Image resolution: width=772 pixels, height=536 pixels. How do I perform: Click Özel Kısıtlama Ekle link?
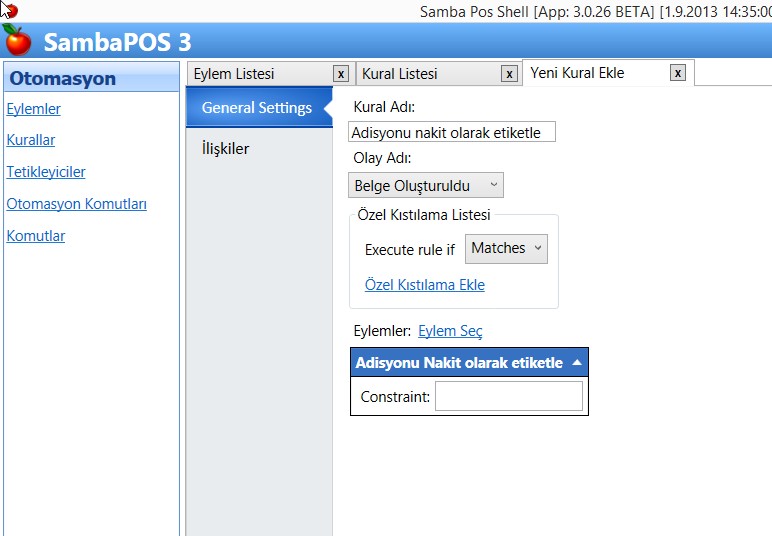tap(424, 285)
